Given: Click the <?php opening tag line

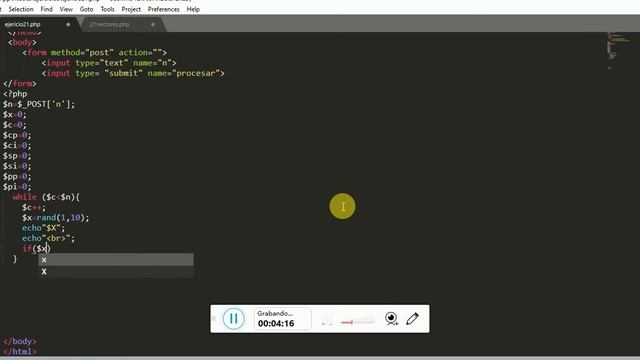Looking at the screenshot, I should 15,93.
